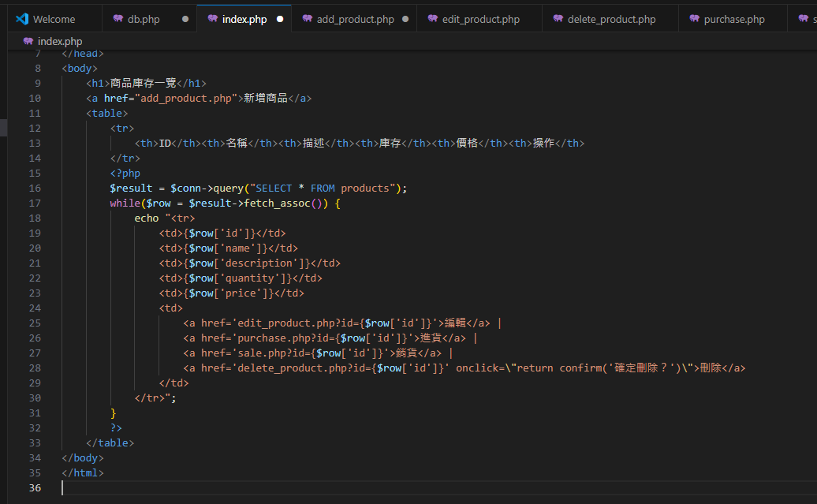Image resolution: width=817 pixels, height=504 pixels.
Task: Close index.php via its unsaved dot indicator
Action: (x=280, y=19)
